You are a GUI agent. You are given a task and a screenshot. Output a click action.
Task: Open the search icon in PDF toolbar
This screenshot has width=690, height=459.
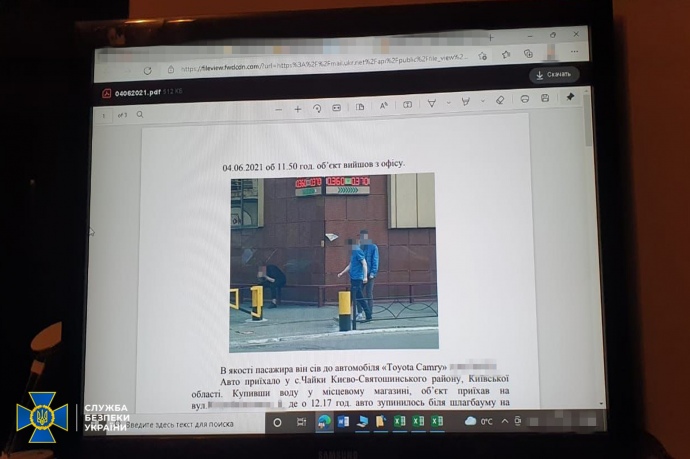(140, 115)
